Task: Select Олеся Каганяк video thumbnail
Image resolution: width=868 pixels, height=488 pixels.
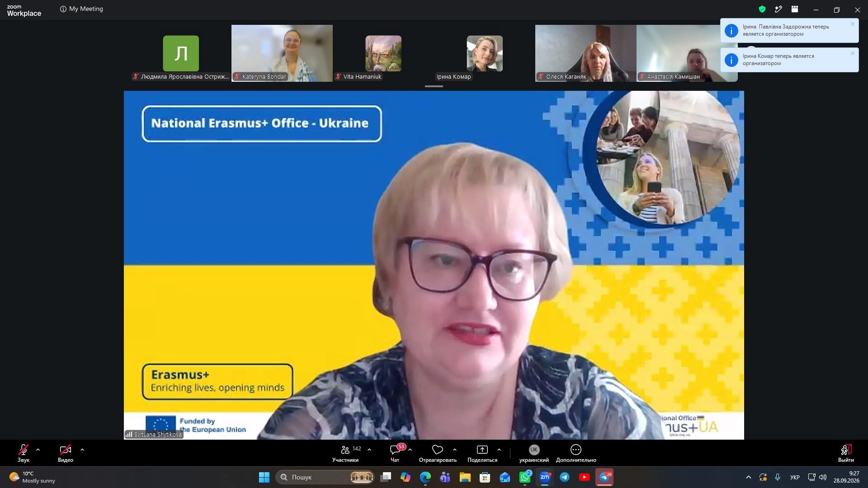Action: (586, 53)
